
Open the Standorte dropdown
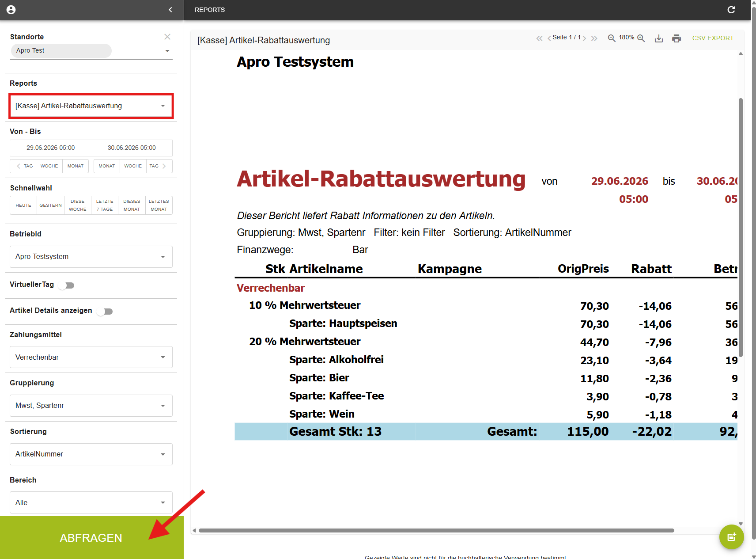[167, 51]
